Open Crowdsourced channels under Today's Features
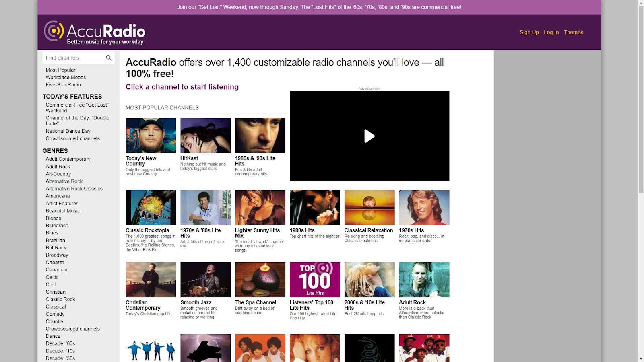 (x=72, y=138)
